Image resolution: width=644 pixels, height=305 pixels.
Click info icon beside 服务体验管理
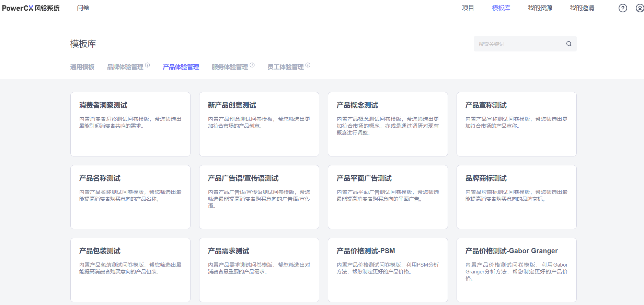252,65
